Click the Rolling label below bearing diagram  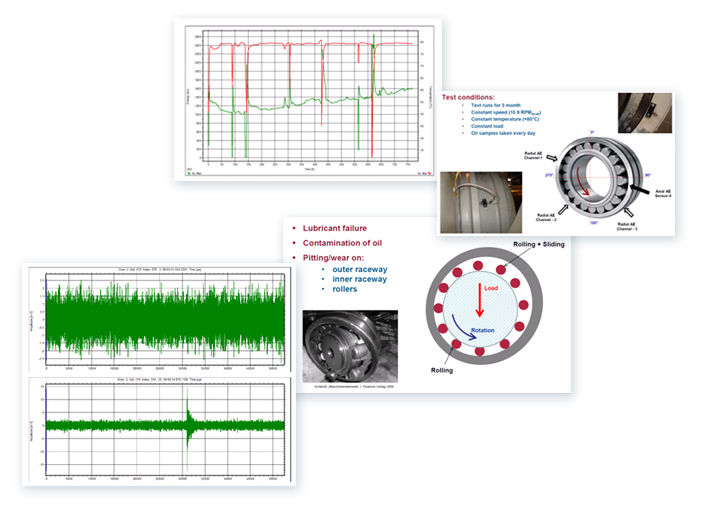442,370
